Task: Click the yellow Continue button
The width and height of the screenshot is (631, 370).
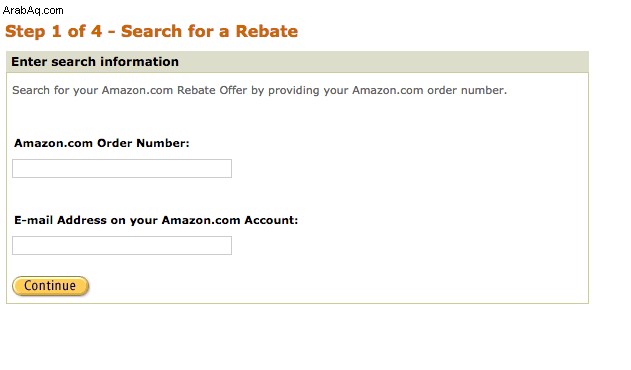Action: [x=50, y=286]
